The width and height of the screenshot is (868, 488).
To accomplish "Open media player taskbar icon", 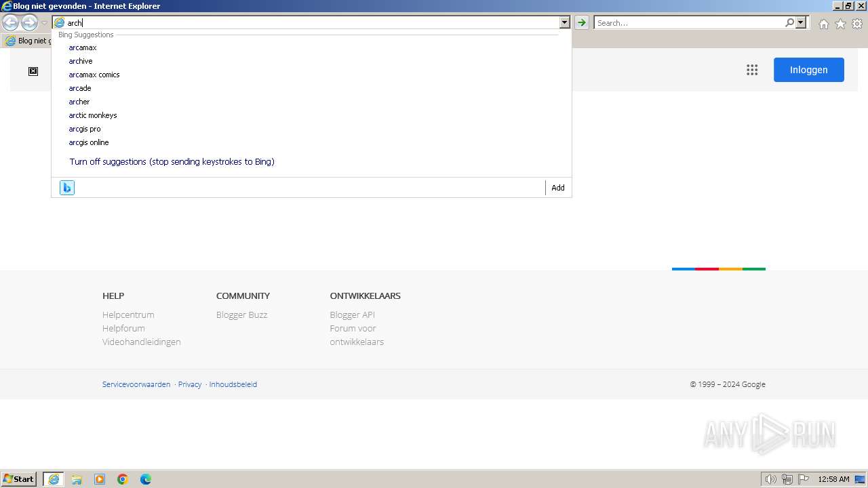I will pos(100,479).
